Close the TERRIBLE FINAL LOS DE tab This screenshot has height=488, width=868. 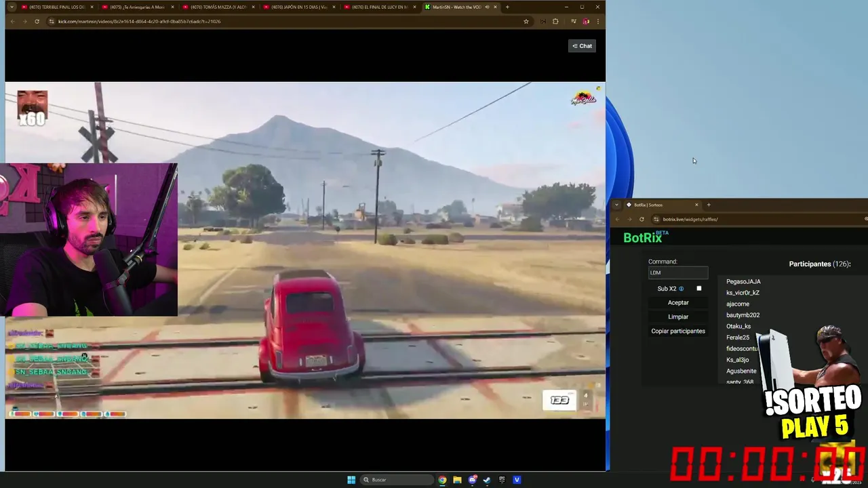pos(92,7)
